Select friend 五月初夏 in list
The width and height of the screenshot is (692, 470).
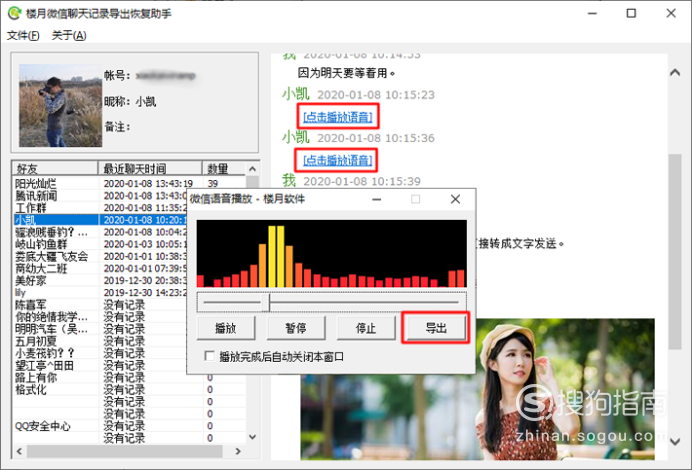click(x=36, y=341)
